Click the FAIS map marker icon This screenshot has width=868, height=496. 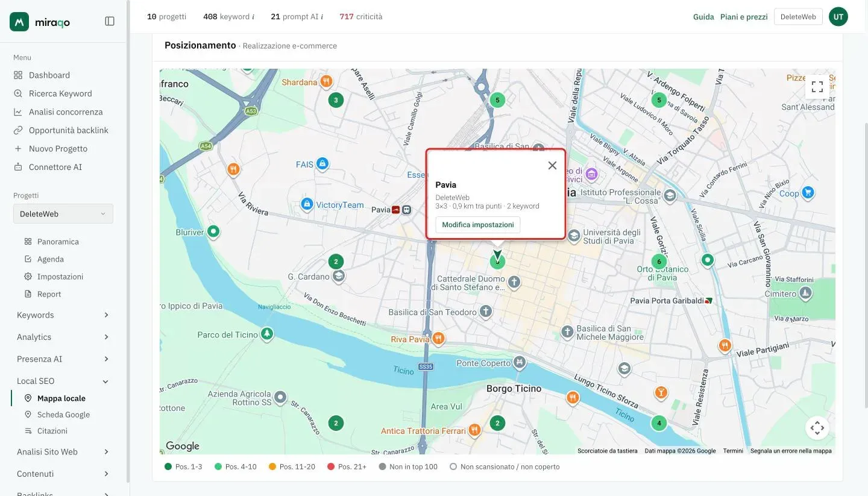click(322, 163)
